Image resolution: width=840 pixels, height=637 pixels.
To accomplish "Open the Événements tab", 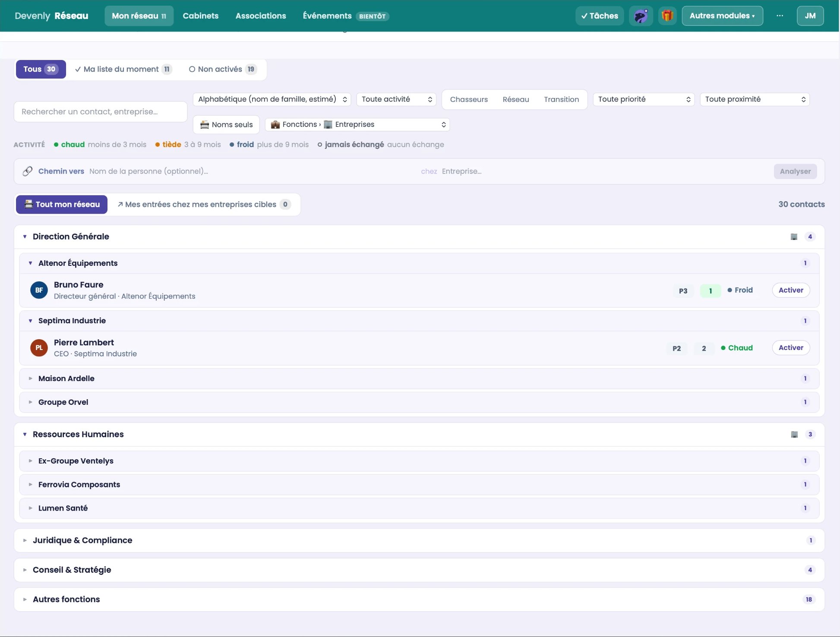I will tap(346, 16).
